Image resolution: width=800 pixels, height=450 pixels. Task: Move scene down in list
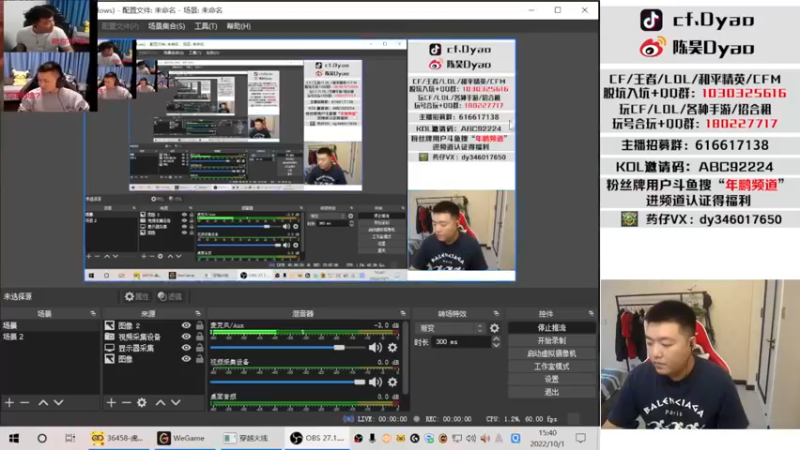coord(59,403)
